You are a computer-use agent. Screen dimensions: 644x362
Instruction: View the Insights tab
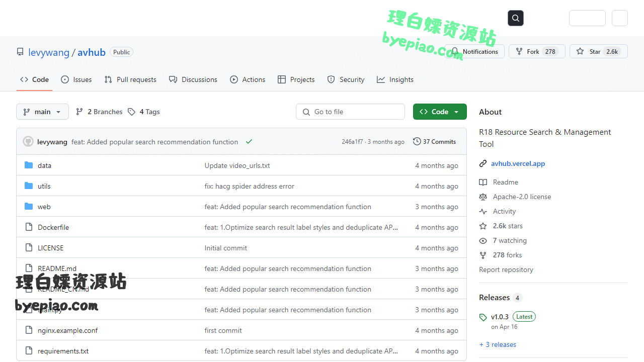coord(395,79)
